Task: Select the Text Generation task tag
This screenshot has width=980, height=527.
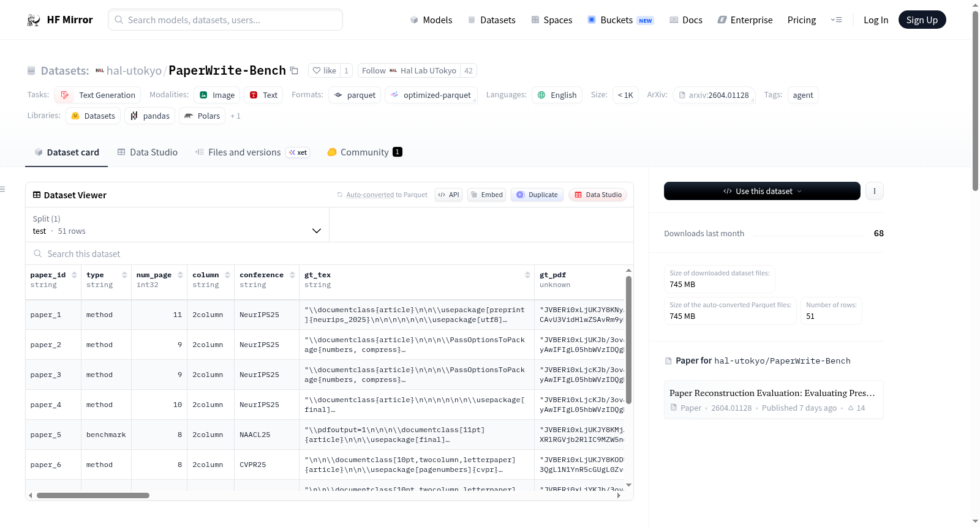Action: point(97,95)
